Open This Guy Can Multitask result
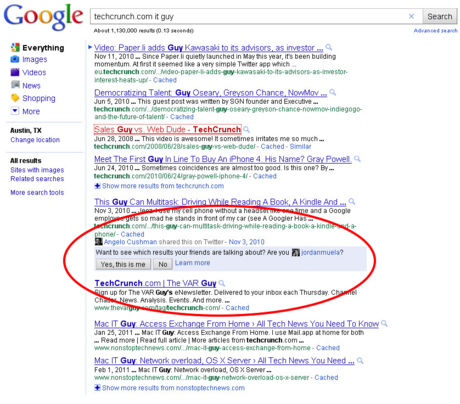This screenshot has width=460, height=404. pyautogui.click(x=220, y=202)
